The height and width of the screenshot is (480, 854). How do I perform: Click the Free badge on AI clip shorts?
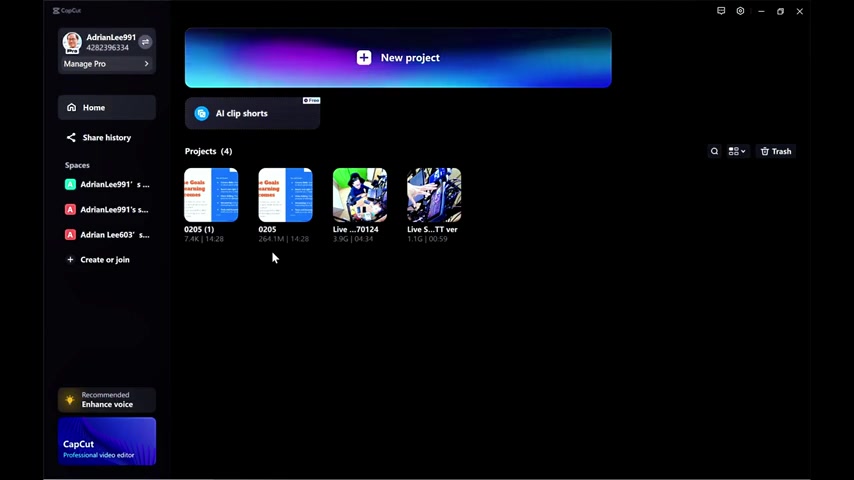click(312, 101)
